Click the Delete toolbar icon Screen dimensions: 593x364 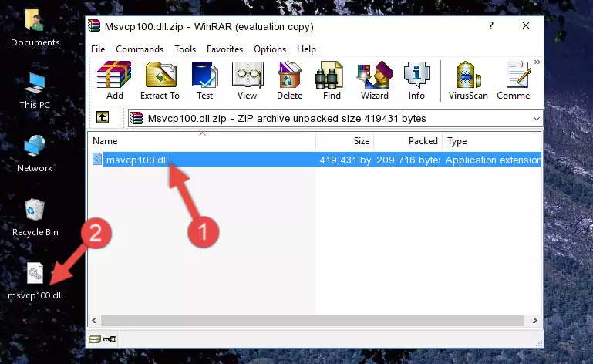pos(290,80)
